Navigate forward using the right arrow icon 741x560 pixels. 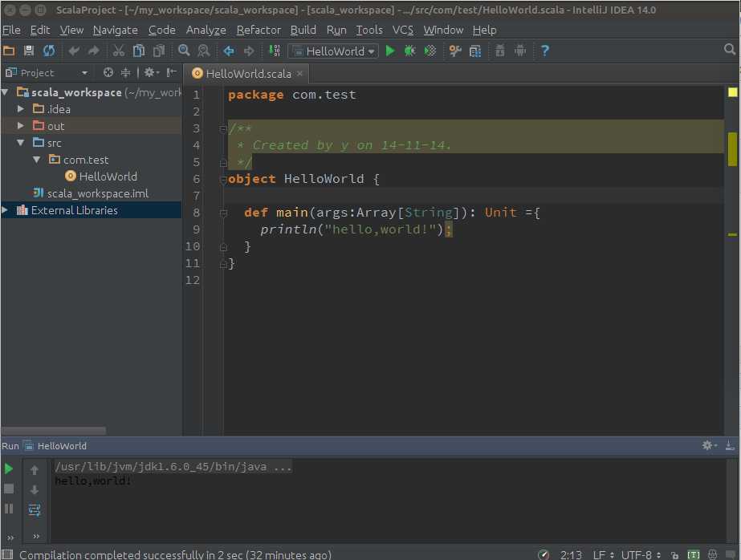click(x=249, y=51)
